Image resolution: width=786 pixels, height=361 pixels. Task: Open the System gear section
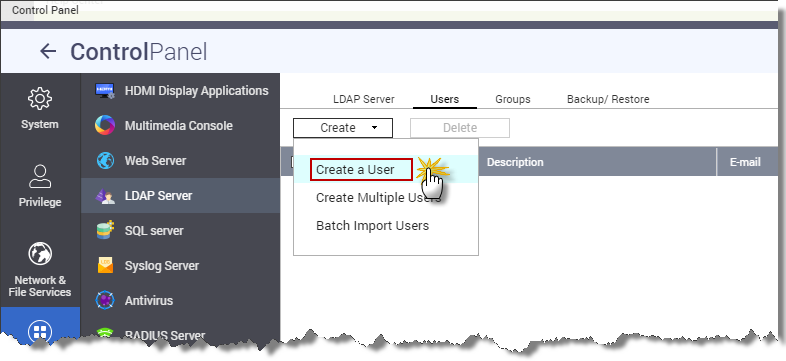40,108
